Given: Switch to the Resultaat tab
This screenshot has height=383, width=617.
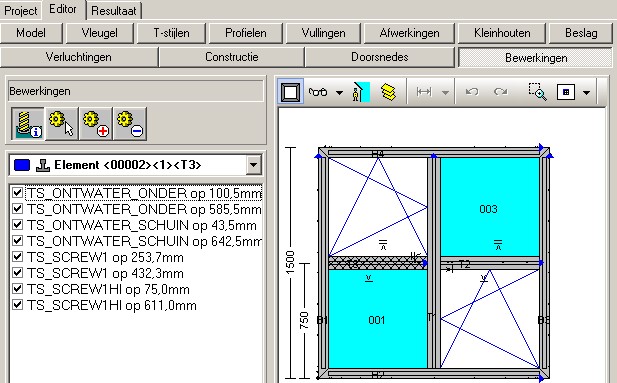Looking at the screenshot, I should coord(114,11).
